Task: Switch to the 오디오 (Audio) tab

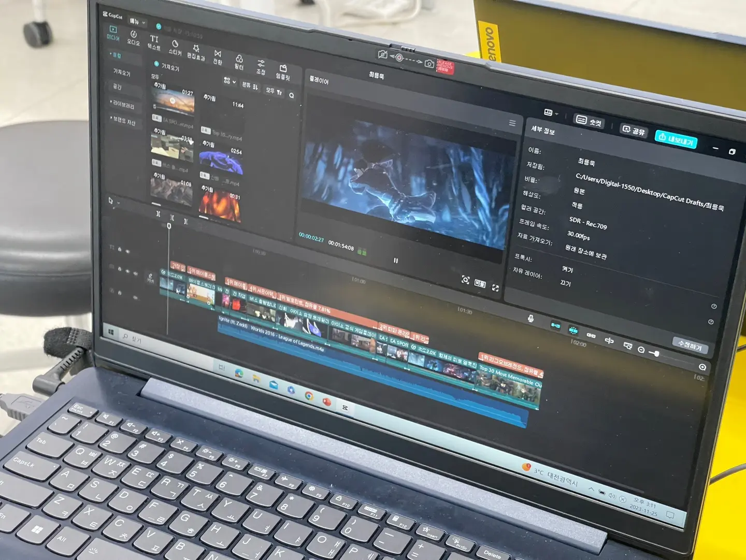Action: [x=133, y=37]
